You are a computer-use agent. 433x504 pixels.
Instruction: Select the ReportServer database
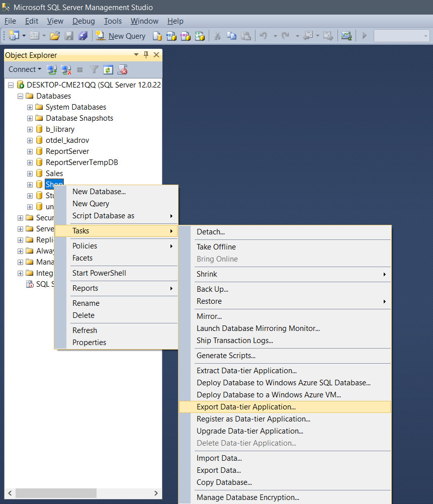click(67, 151)
